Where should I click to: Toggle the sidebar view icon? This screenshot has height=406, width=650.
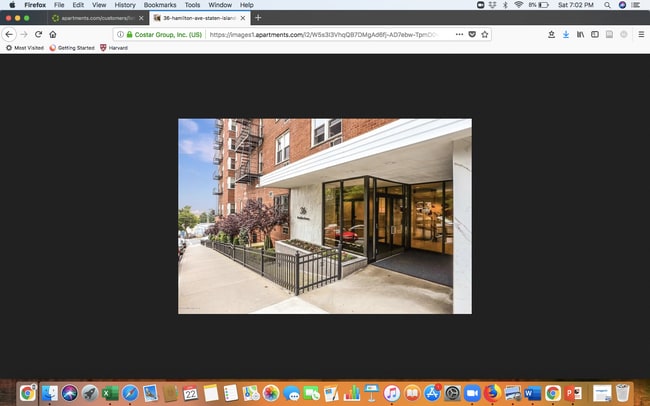[595, 34]
